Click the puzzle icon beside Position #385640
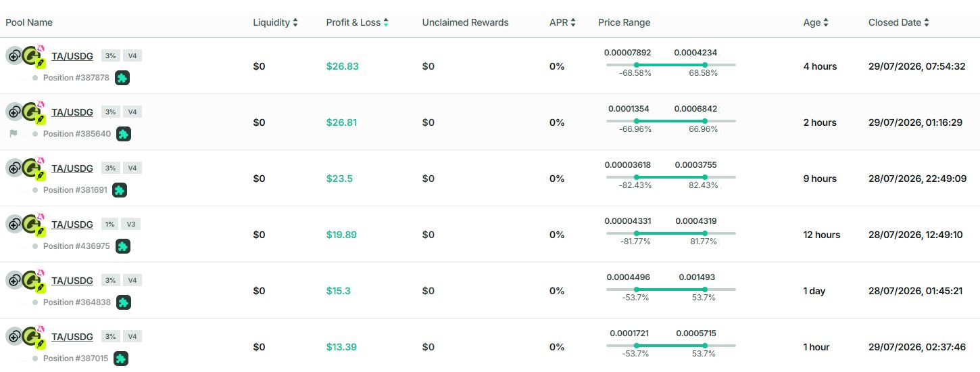The image size is (980, 372). [123, 134]
